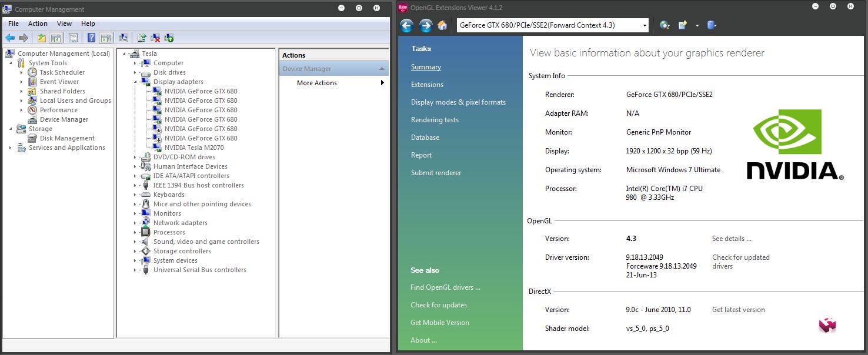Expand the Monitors category
868x355 pixels.
[135, 213]
